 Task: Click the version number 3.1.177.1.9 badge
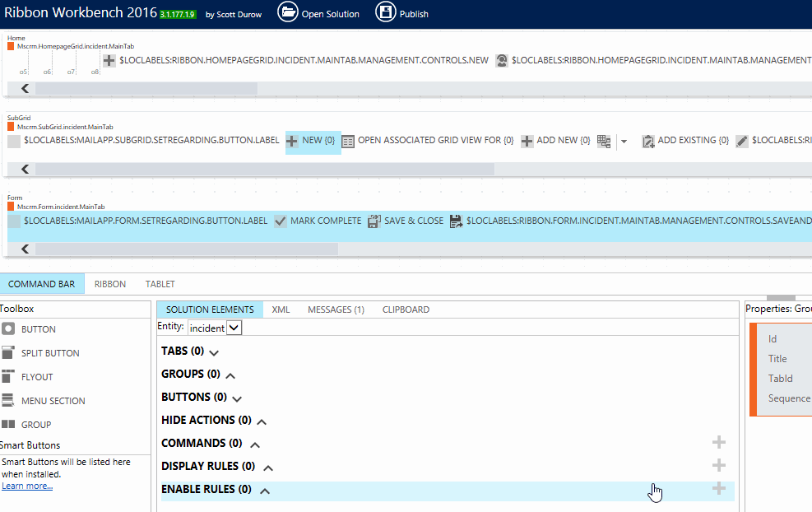pyautogui.click(x=178, y=15)
